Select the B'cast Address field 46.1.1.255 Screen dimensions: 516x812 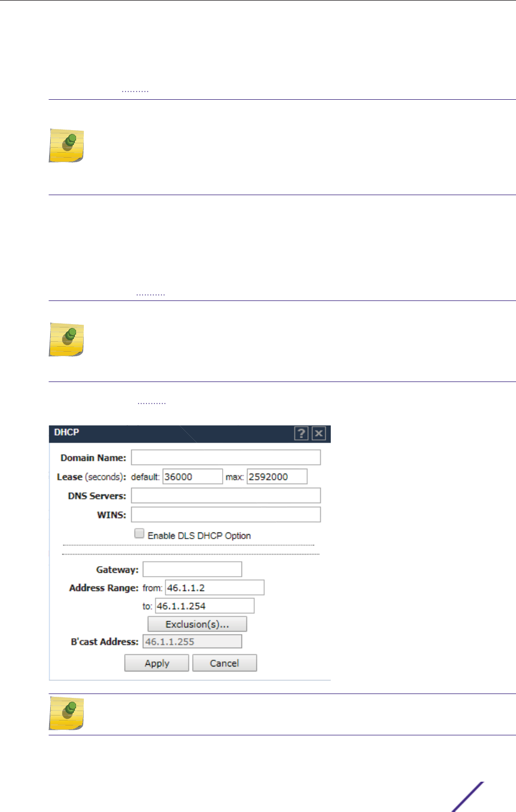192,642
